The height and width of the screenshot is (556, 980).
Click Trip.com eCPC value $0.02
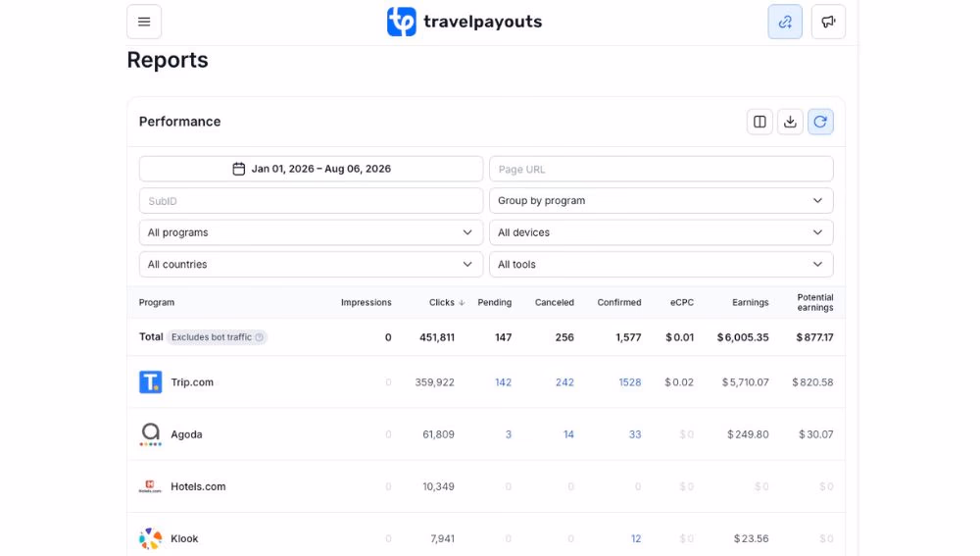click(679, 382)
